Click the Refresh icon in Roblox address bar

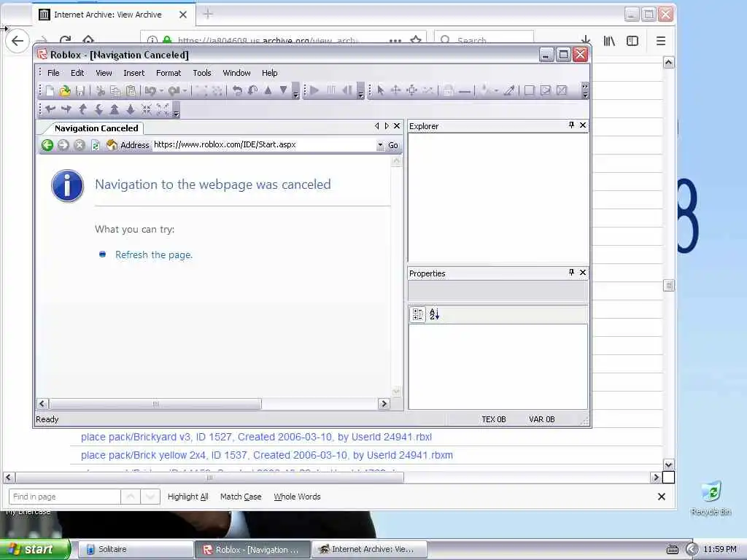coord(96,145)
